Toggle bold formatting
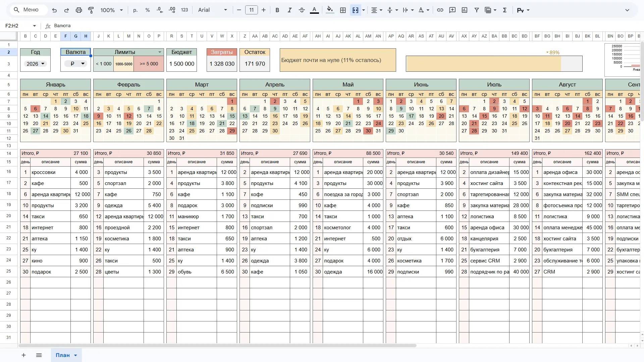Image resolution: width=644 pixels, height=362 pixels. [277, 10]
